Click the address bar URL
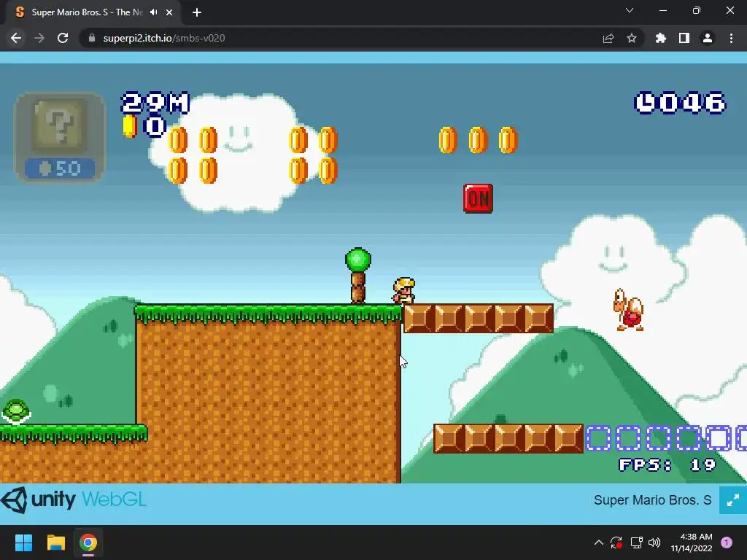This screenshot has width=747, height=560. [x=164, y=38]
